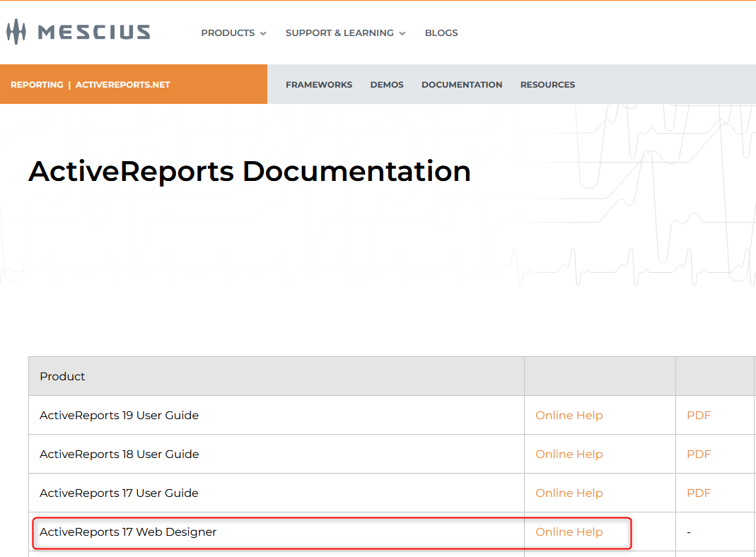
Task: Download the ActiveReports 17 User Guide PDF
Action: coord(698,493)
